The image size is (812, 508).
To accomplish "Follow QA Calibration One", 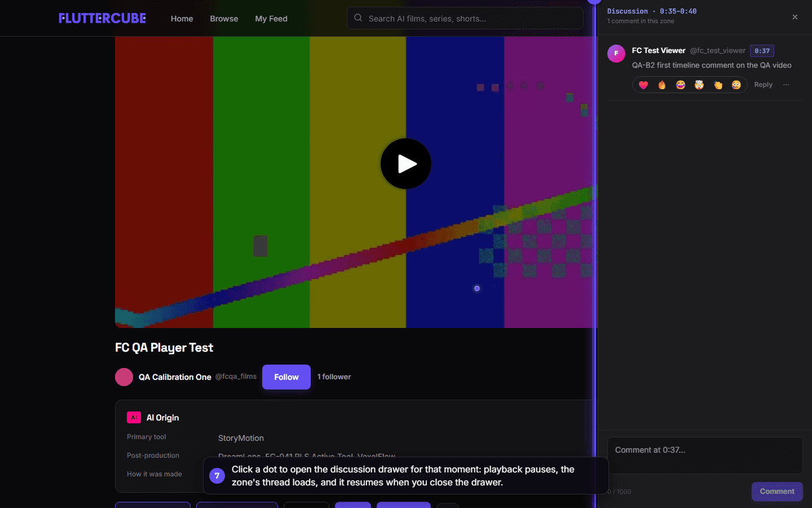I will click(x=286, y=377).
